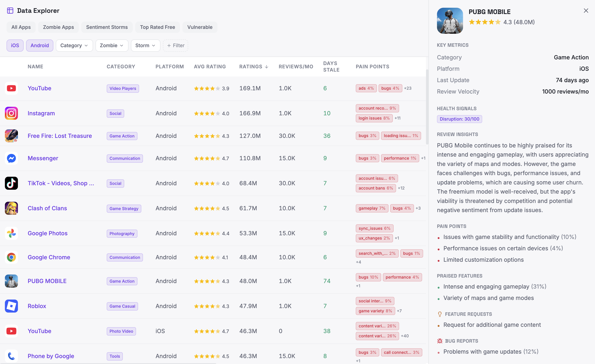Open the Roblox app icon
This screenshot has width=595, height=364.
click(11, 306)
